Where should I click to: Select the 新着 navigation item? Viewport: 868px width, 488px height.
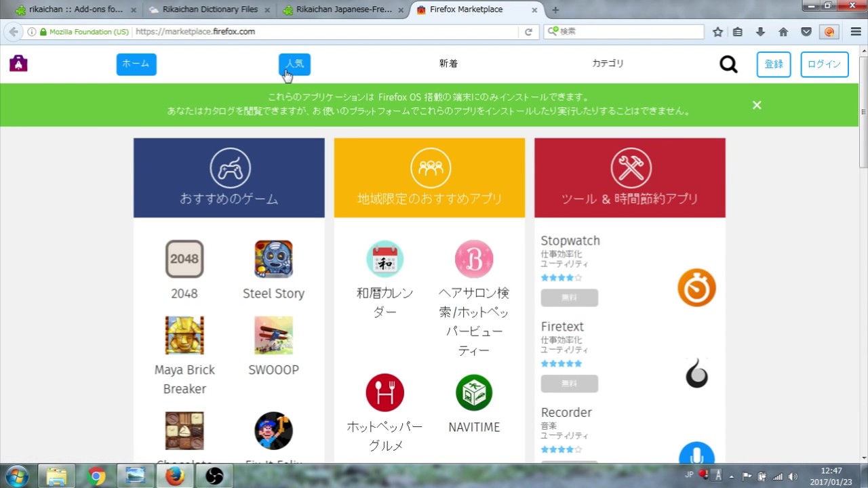(x=448, y=64)
